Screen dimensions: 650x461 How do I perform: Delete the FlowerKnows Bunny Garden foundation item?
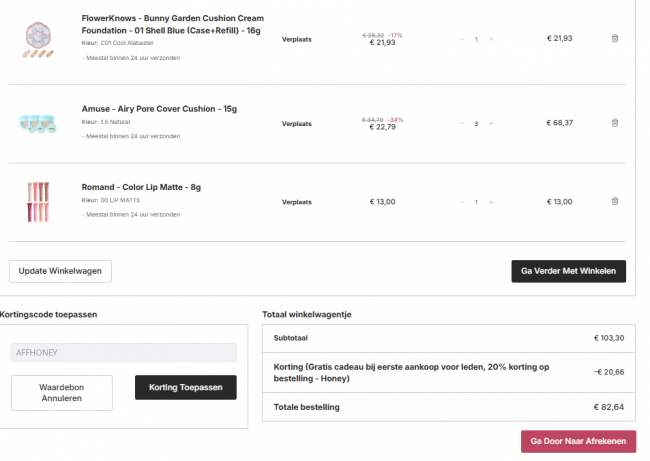[614, 38]
